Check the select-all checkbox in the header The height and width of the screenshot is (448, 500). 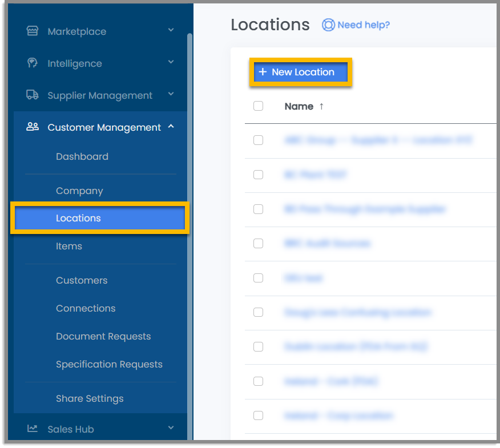pos(258,106)
